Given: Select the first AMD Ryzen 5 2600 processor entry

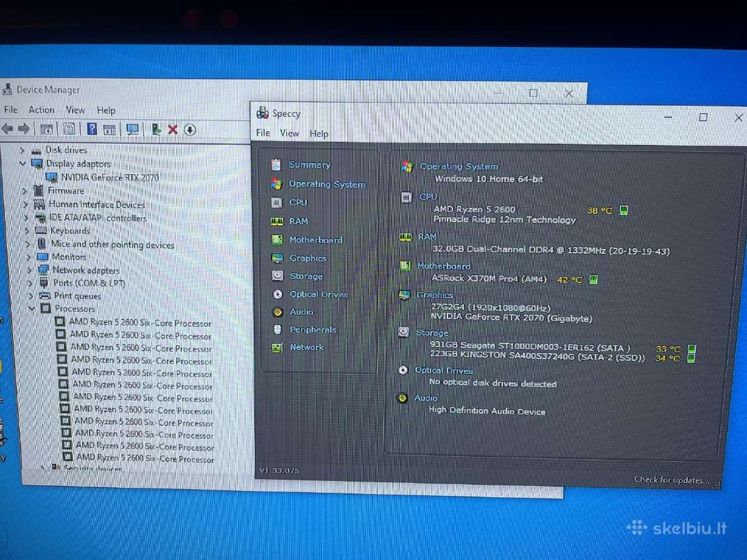Looking at the screenshot, I should (140, 322).
